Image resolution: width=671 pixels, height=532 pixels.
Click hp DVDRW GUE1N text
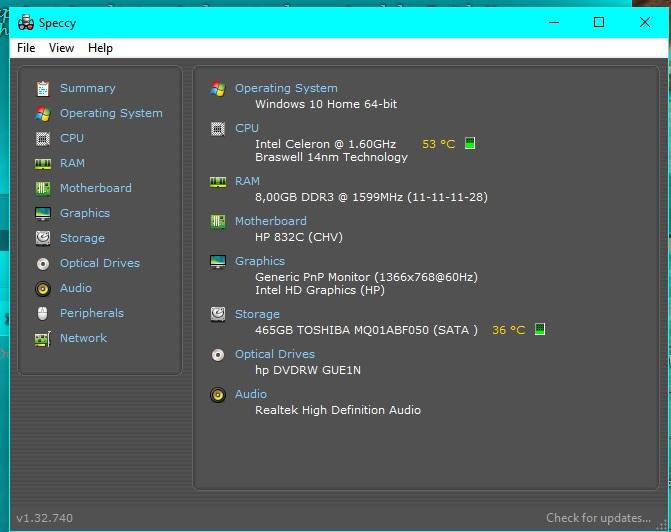click(x=308, y=370)
